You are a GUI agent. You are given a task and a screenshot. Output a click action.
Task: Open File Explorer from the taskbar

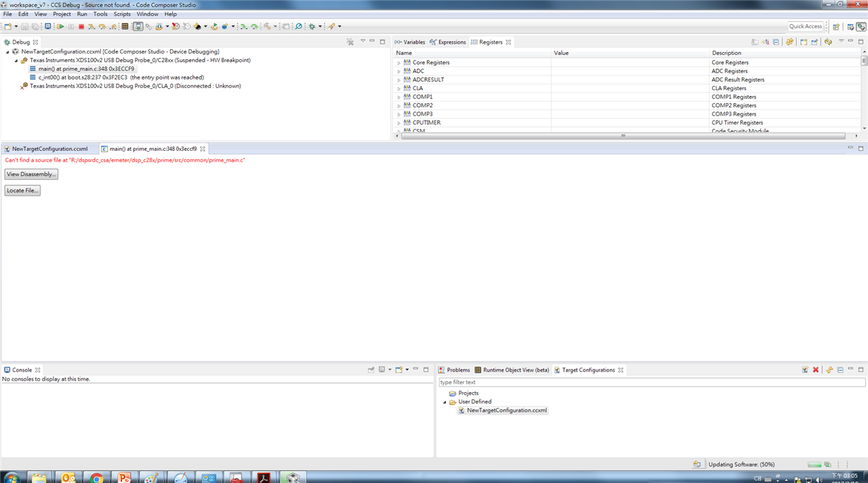[39, 477]
